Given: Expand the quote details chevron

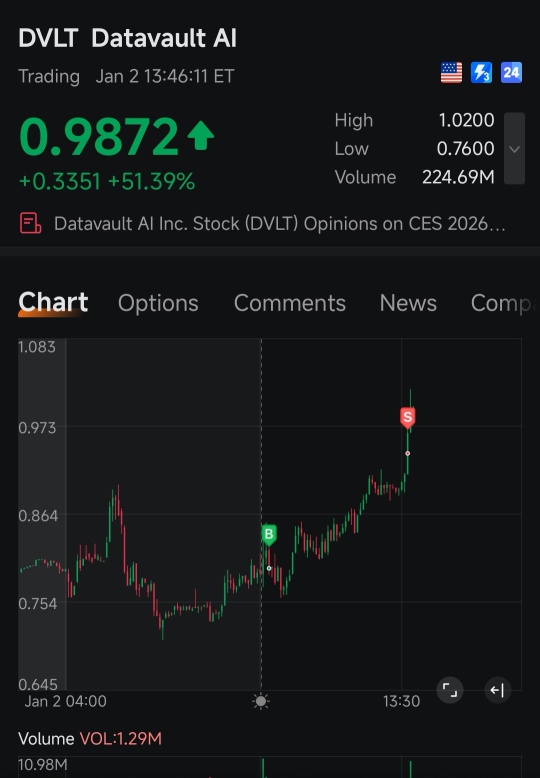Looking at the screenshot, I should point(514,148).
